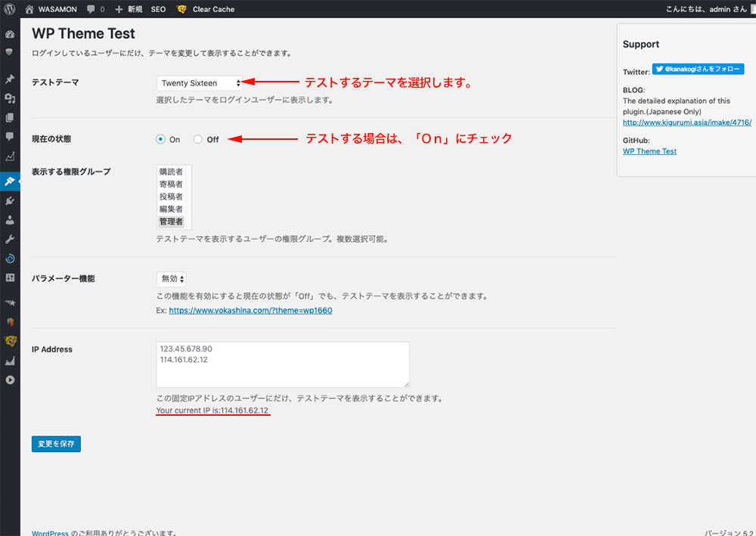
Task: Click the WordPress logo in the admin bar
Action: pyautogui.click(x=10, y=9)
